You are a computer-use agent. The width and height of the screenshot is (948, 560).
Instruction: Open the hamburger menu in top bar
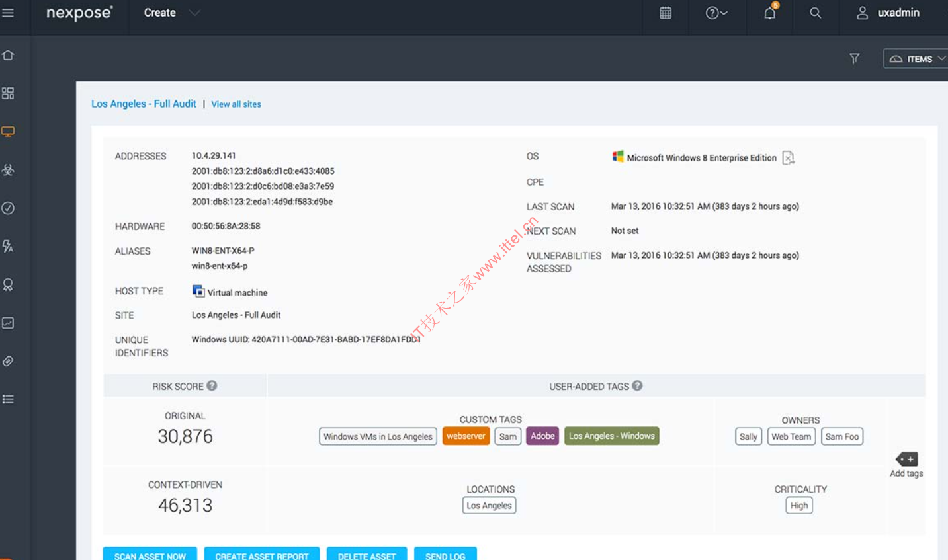coord(8,13)
